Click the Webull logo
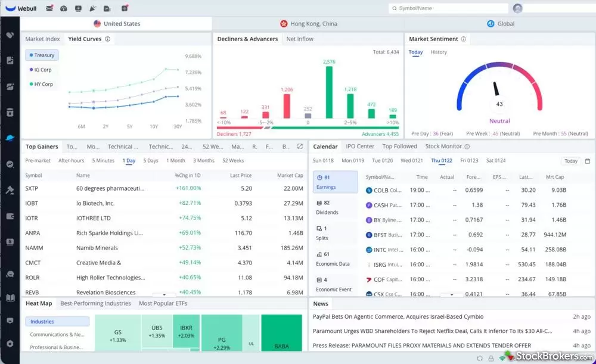The width and height of the screenshot is (596, 364). [x=20, y=8]
